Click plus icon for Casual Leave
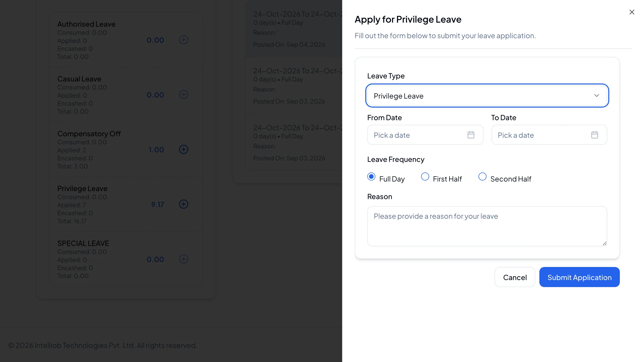This screenshot has width=644, height=362. [x=184, y=95]
